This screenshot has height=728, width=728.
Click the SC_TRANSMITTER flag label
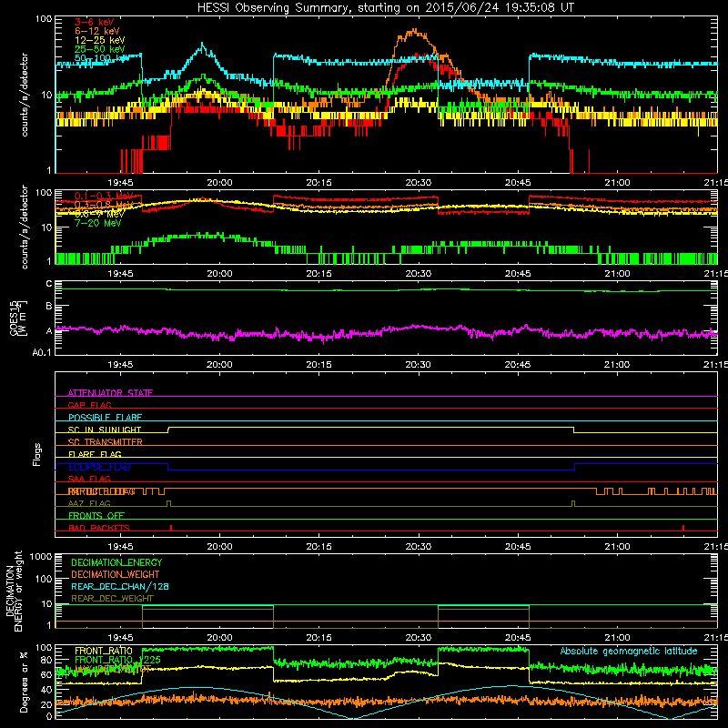tap(105, 442)
